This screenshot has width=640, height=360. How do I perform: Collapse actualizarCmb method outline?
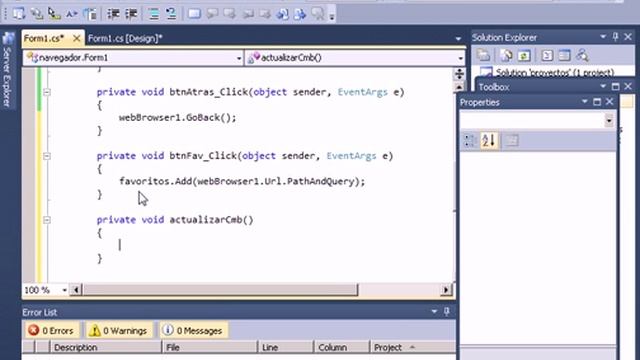[x=47, y=220]
